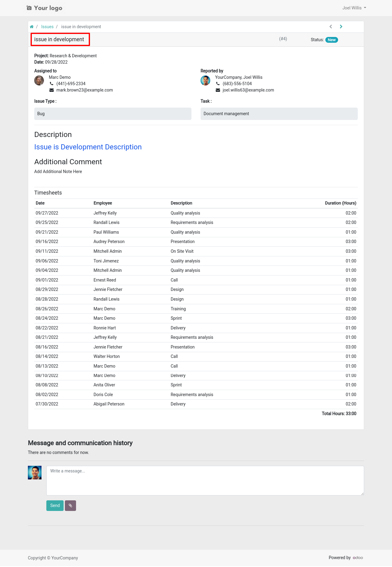Screen dimensions: 392x567
Task: Click the paperclip attachment button
Action: 70,505
